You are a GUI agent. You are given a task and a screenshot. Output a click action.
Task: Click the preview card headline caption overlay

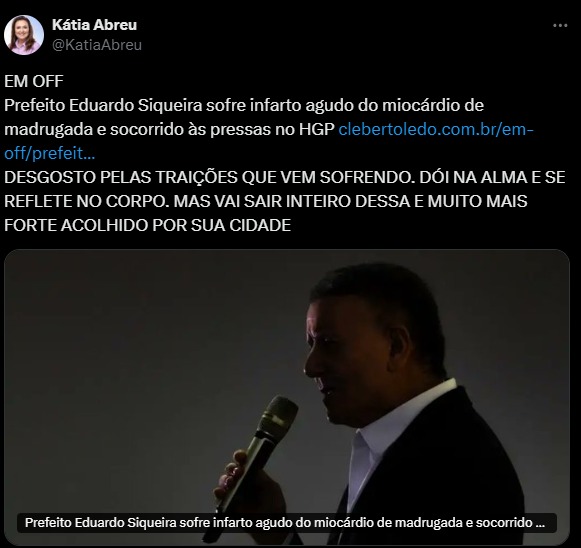(x=287, y=522)
